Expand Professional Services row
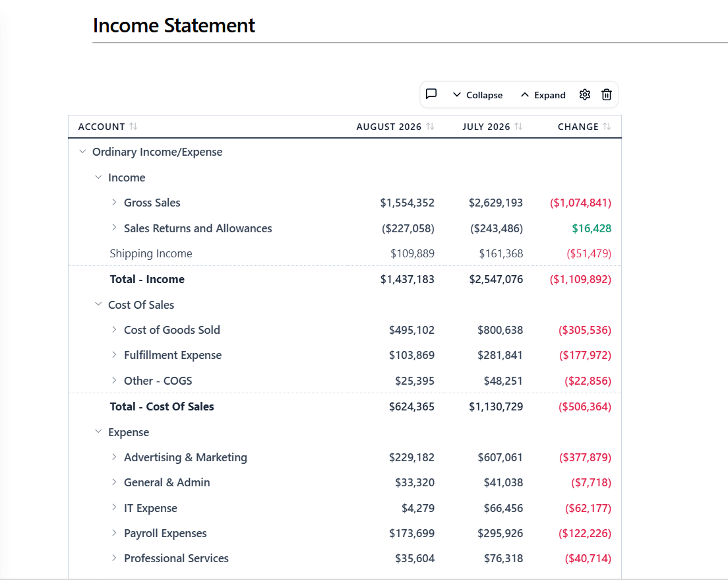 (114, 558)
